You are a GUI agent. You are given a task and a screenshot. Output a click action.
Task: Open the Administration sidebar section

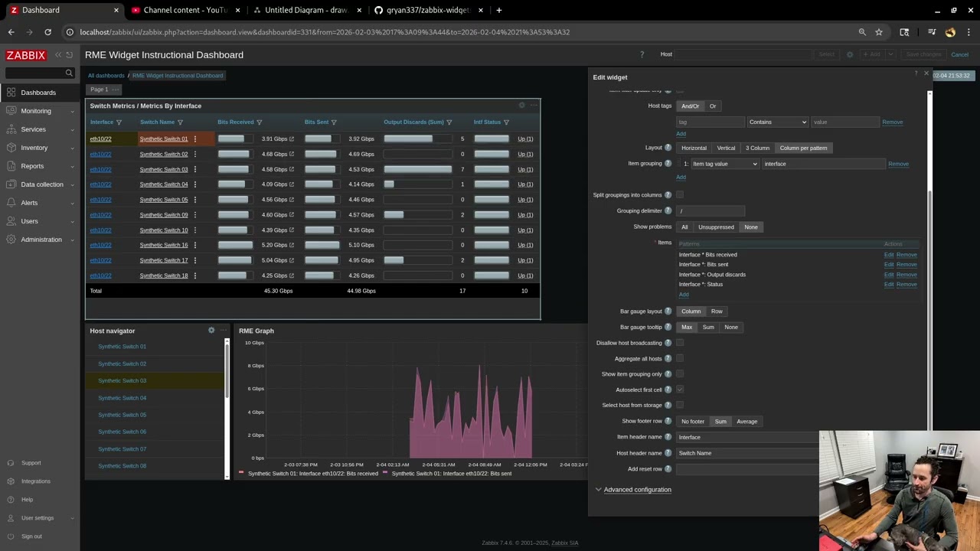[41, 240]
